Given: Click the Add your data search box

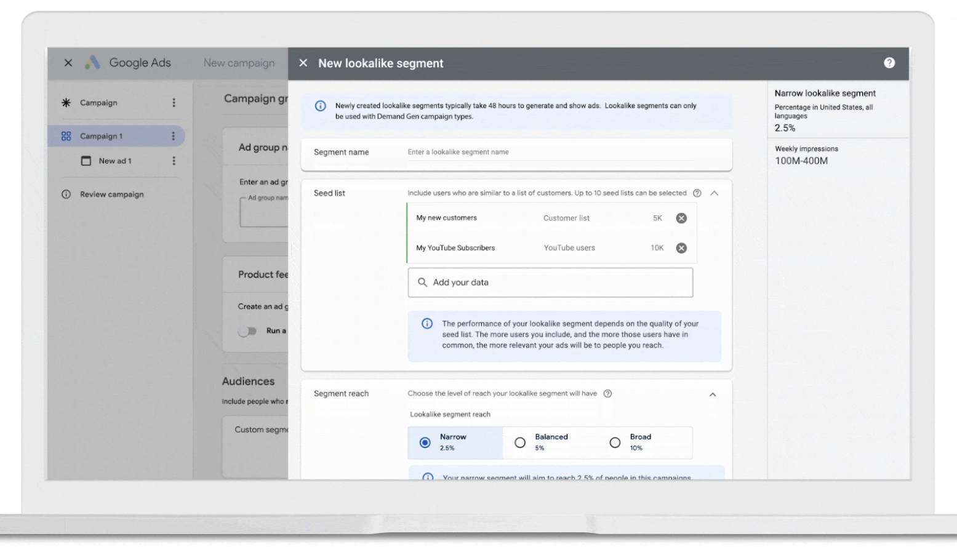Looking at the screenshot, I should (550, 282).
